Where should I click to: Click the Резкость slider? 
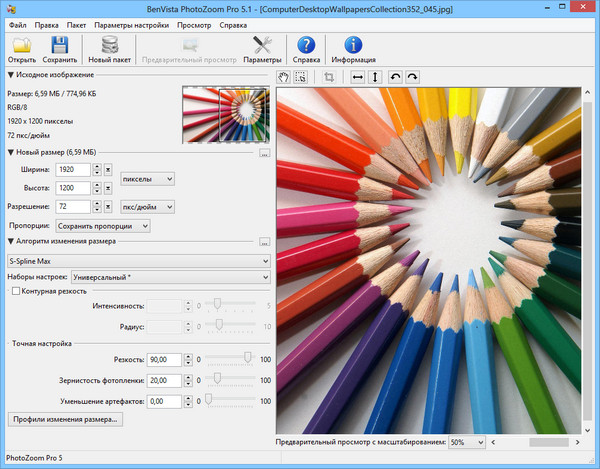point(248,359)
